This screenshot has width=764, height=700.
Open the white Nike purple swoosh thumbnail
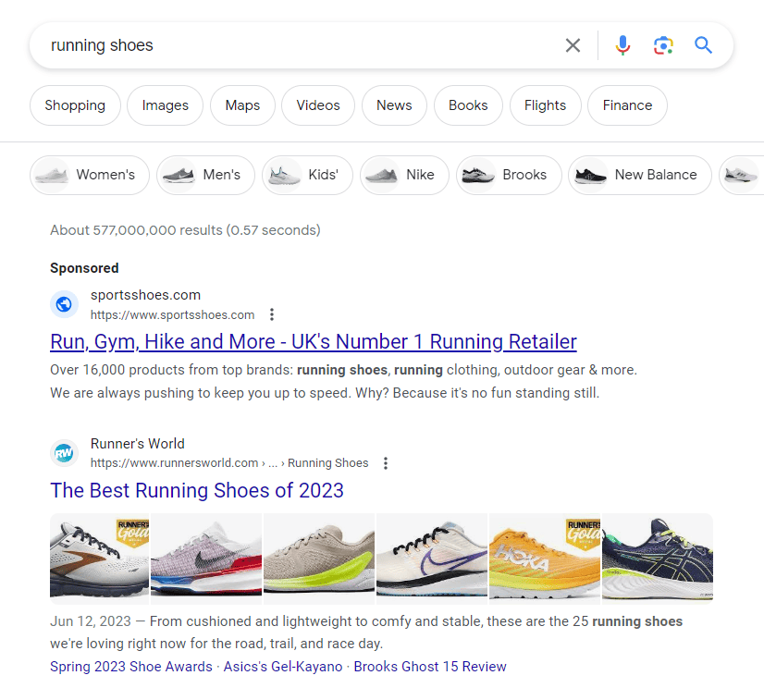(432, 559)
